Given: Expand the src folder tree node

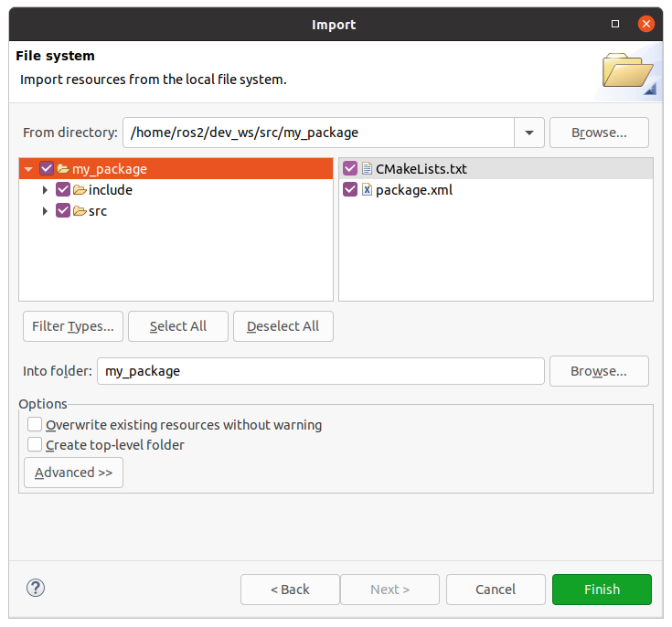Looking at the screenshot, I should (x=45, y=211).
